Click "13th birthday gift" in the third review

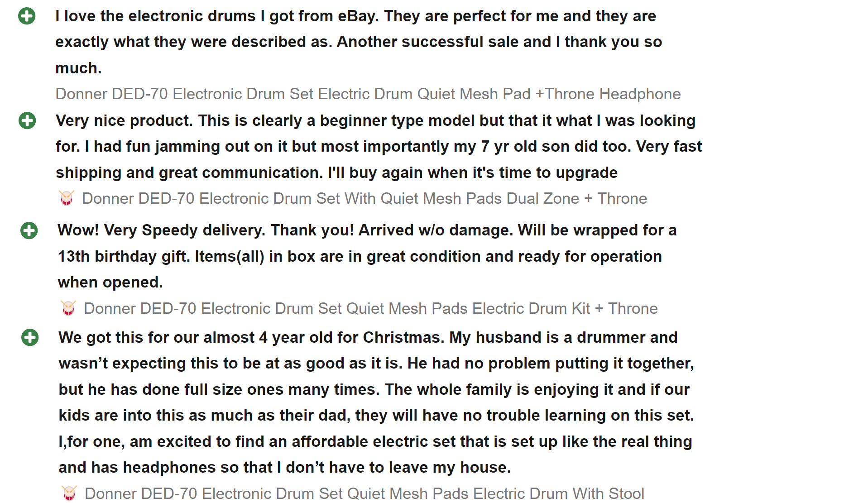coord(124,256)
